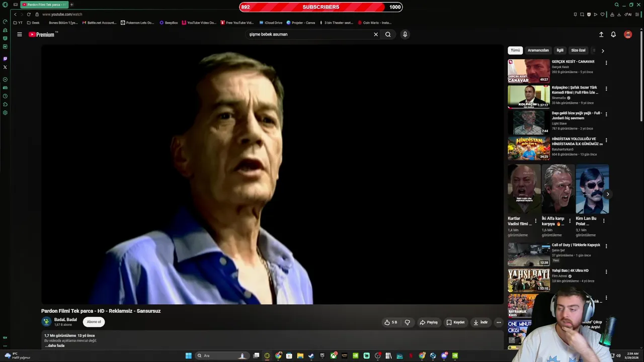Open Dayı geldi bize yağlı yağlı video
Viewport: 644px width, 362px height.
(x=577, y=116)
